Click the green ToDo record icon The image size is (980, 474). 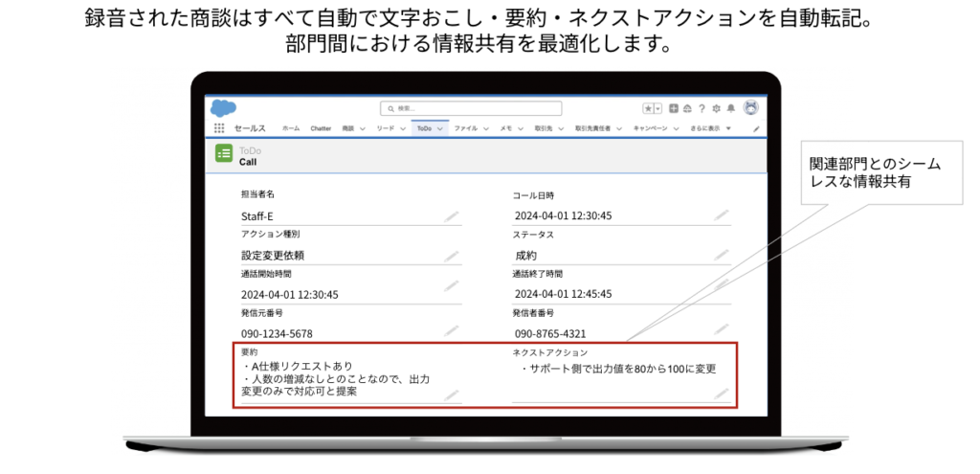point(224,154)
